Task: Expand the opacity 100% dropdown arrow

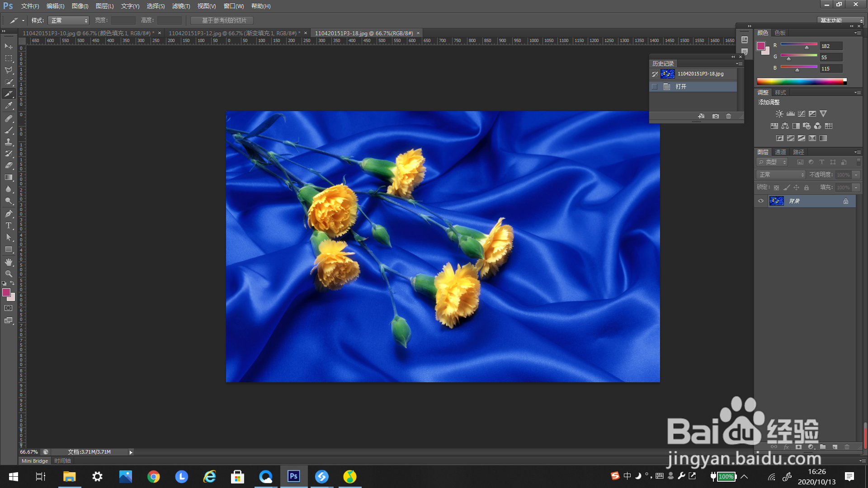Action: (x=856, y=175)
